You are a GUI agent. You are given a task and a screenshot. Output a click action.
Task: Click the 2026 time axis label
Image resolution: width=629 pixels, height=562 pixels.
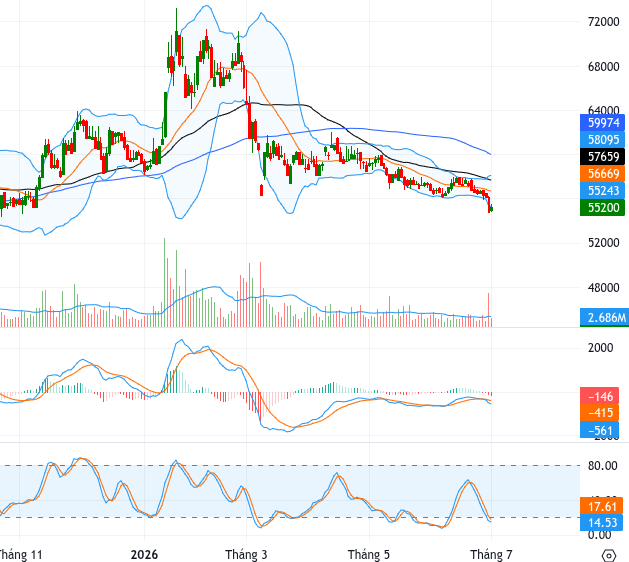pyautogui.click(x=144, y=555)
